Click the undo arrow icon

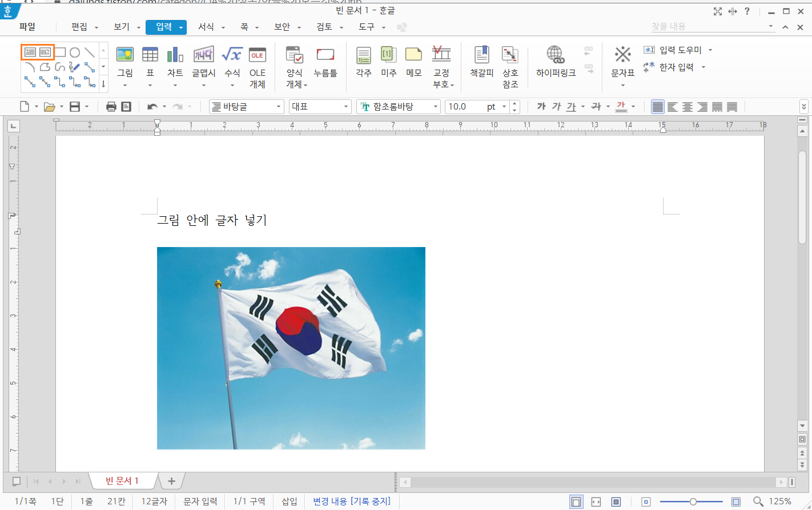[152, 107]
